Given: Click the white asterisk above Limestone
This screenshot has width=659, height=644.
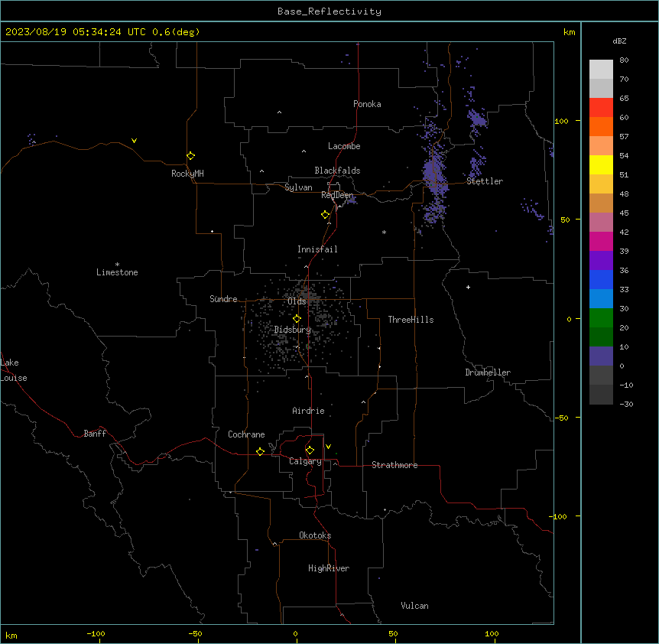Looking at the screenshot, I should coord(117,265).
